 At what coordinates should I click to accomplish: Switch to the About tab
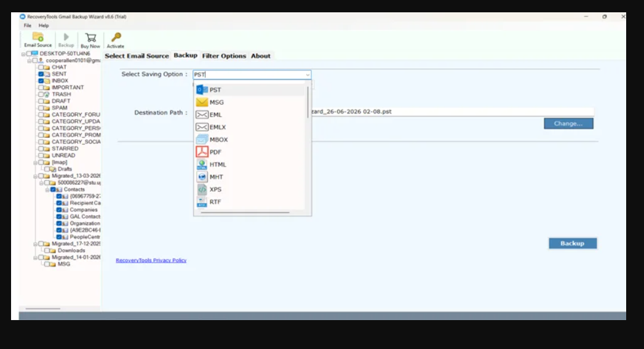tap(261, 56)
